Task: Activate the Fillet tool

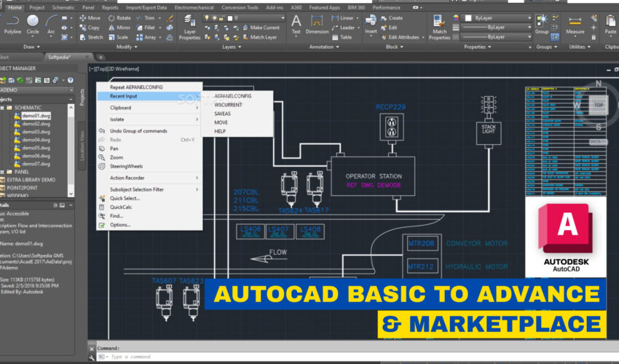Action: pos(146,28)
